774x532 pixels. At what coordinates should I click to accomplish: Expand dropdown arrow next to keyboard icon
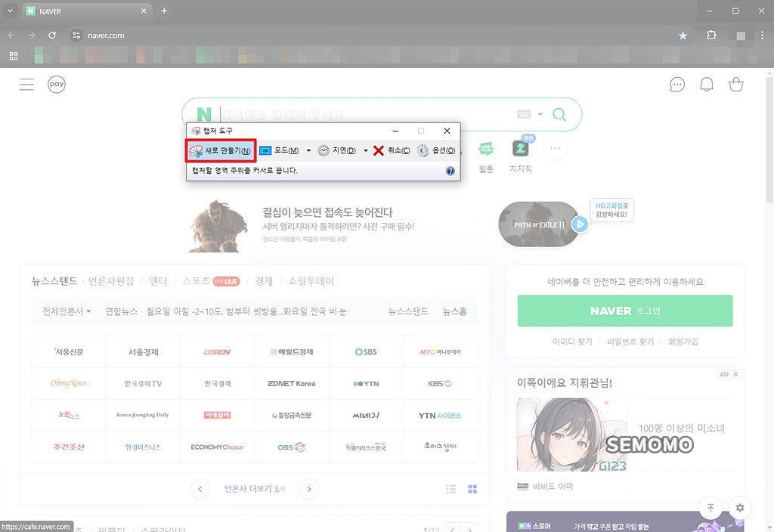540,115
